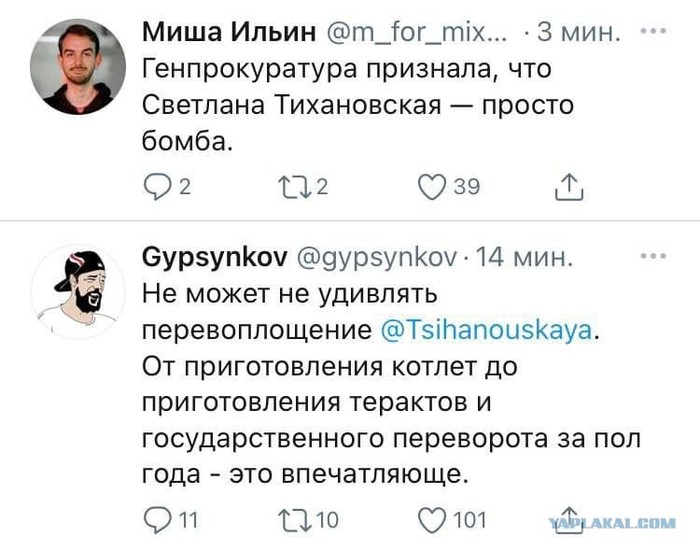Share Миша Ильин's tweet
Viewport: 700px width, 551px height.
[567, 186]
